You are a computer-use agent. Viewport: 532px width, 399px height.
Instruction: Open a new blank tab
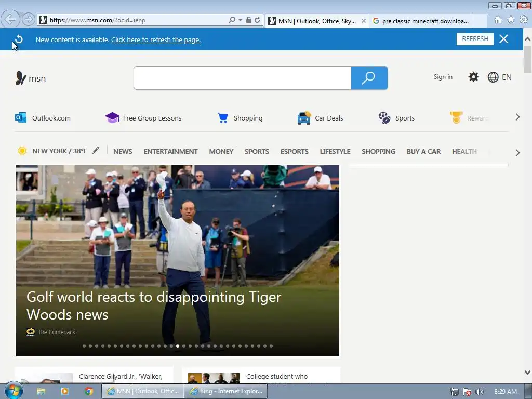click(x=480, y=21)
